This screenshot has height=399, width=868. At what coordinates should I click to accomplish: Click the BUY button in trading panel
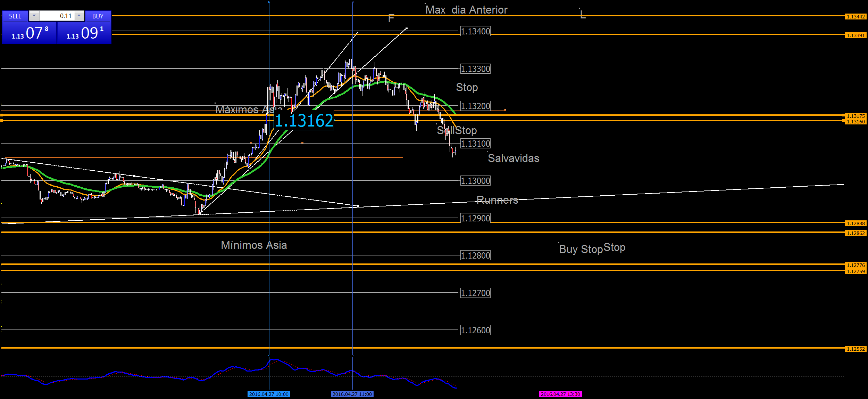tap(98, 16)
